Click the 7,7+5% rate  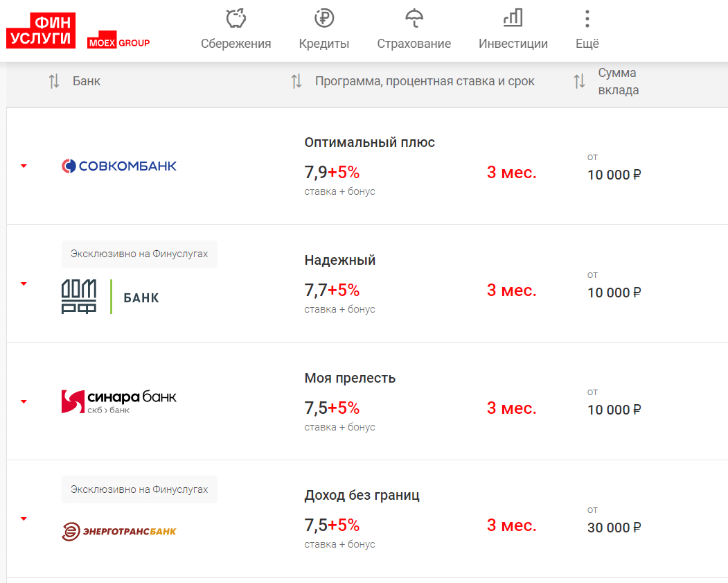pyautogui.click(x=332, y=290)
